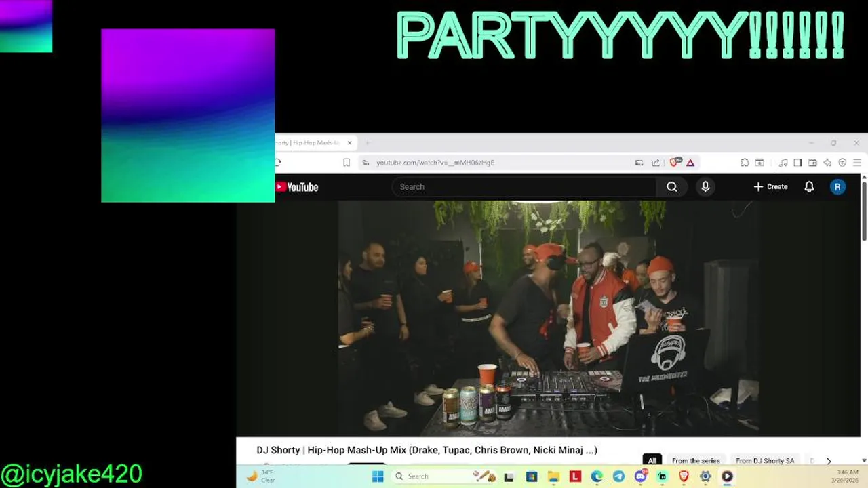Select the From the series chip
The image size is (868, 488).
coord(696,461)
